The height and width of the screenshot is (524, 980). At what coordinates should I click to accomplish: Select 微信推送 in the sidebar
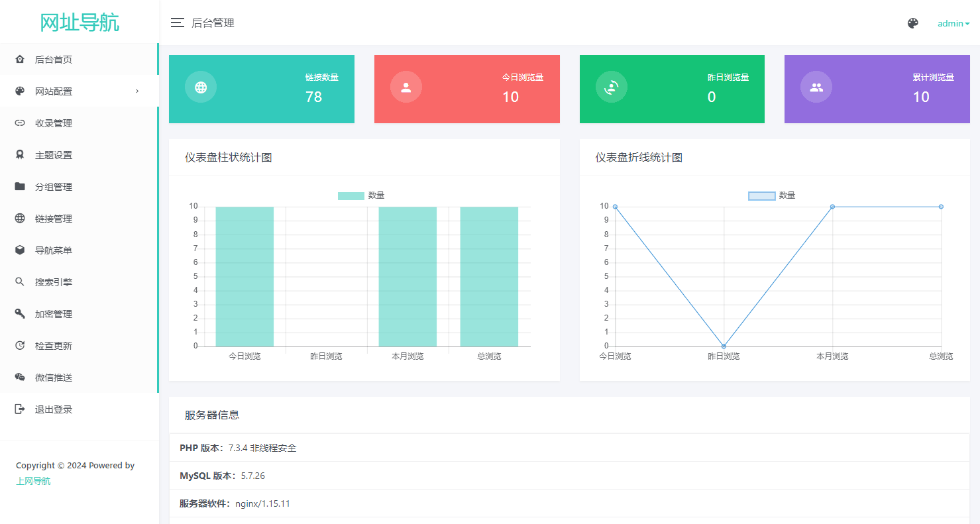79,378
